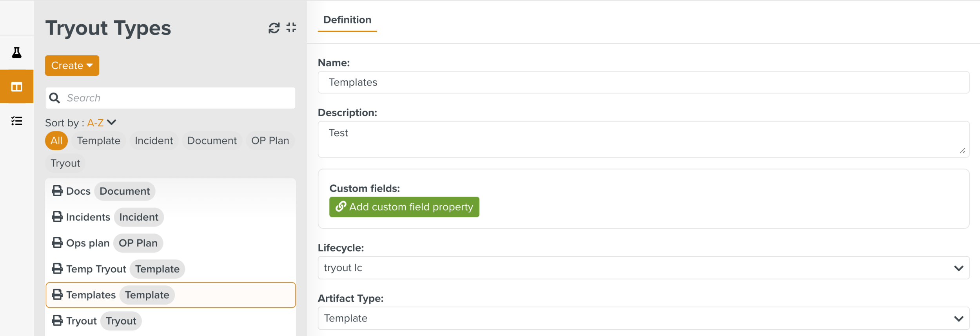This screenshot has width=980, height=336.
Task: Click Add custom field property button
Action: tap(404, 207)
